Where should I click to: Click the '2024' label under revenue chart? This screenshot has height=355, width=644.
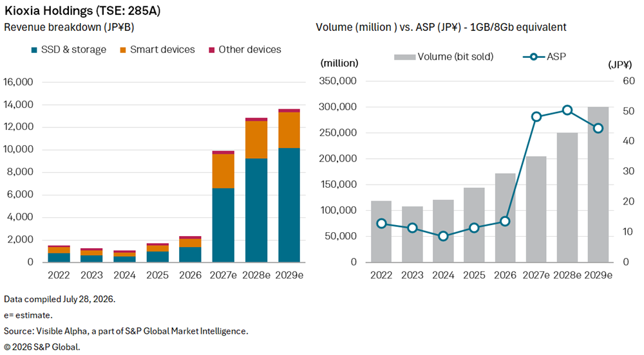124,275
